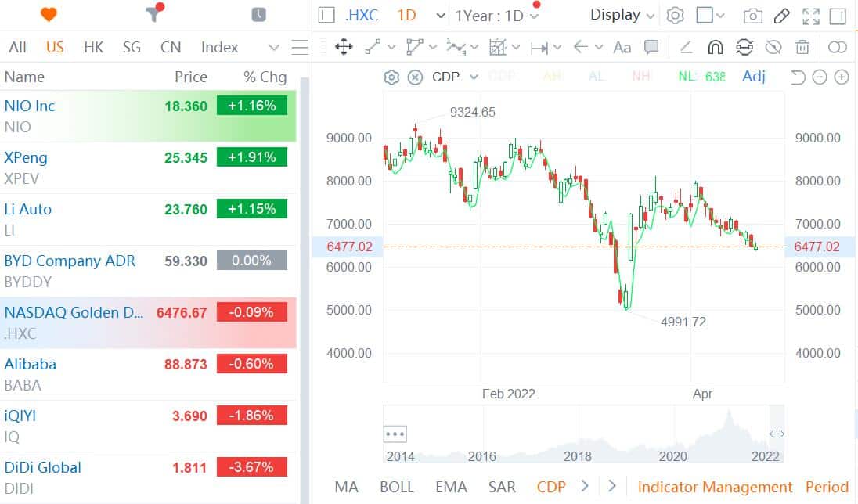Viewport: 858px width, 504px height.
Task: Hide all drawings with eye-slash icon
Action: click(x=773, y=48)
